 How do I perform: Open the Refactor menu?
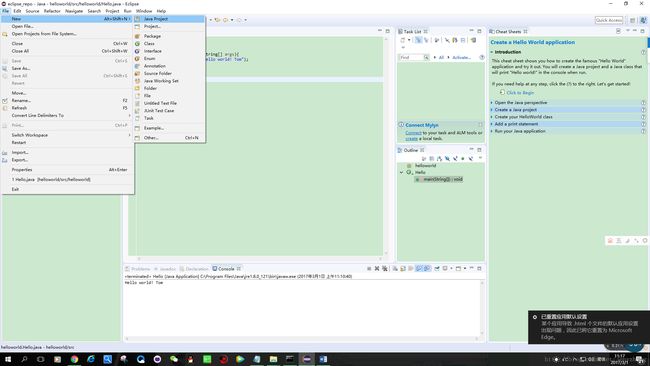pos(52,11)
